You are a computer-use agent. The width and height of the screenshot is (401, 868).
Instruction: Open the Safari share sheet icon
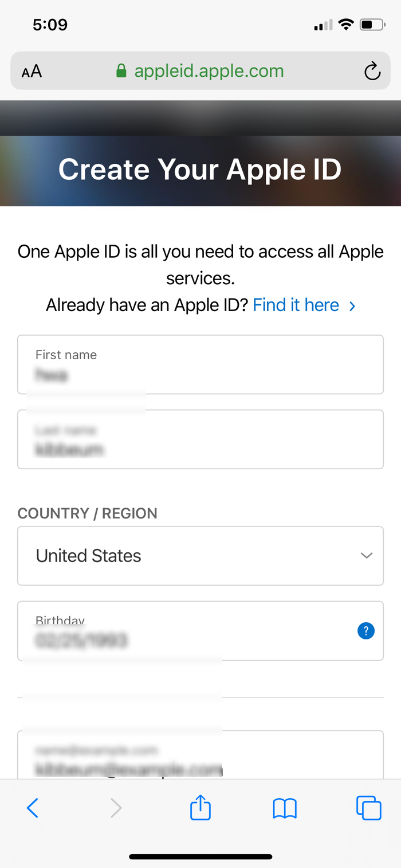pyautogui.click(x=200, y=807)
